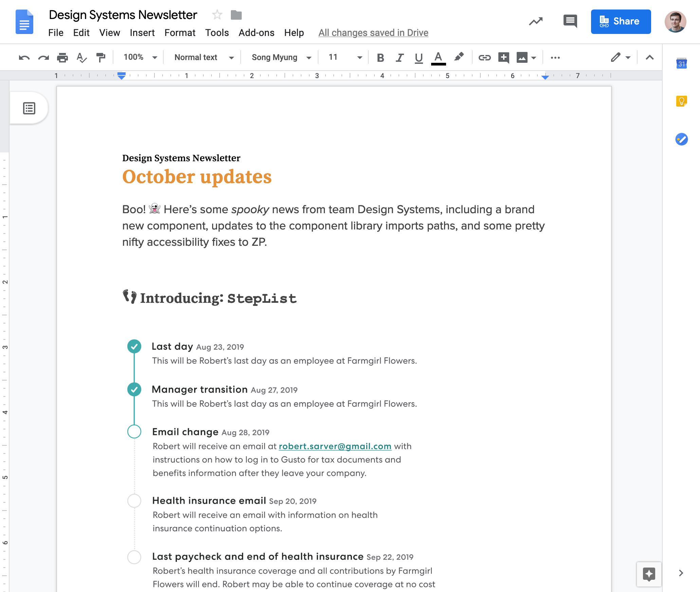Image resolution: width=700 pixels, height=592 pixels.
Task: Toggle the document outline panel icon
Action: pos(29,108)
